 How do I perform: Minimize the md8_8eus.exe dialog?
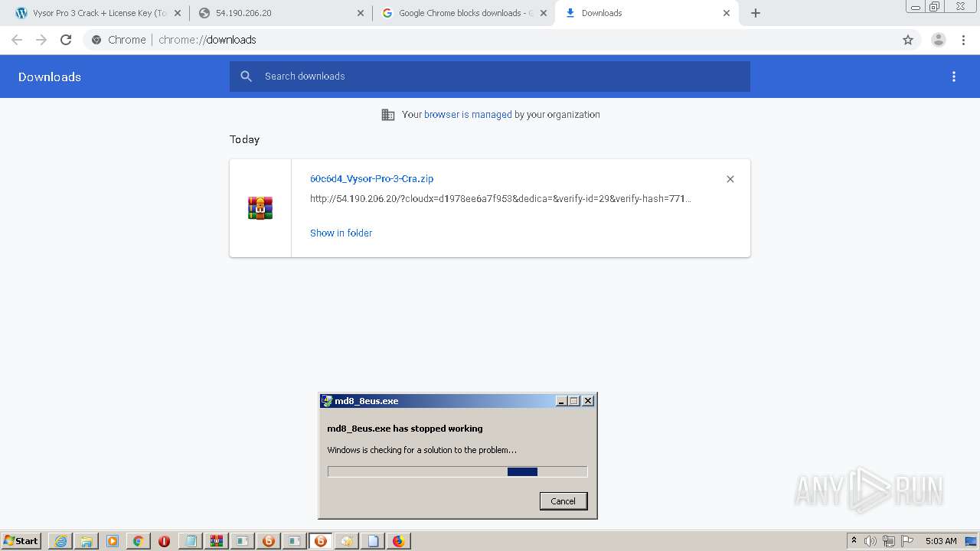click(561, 401)
